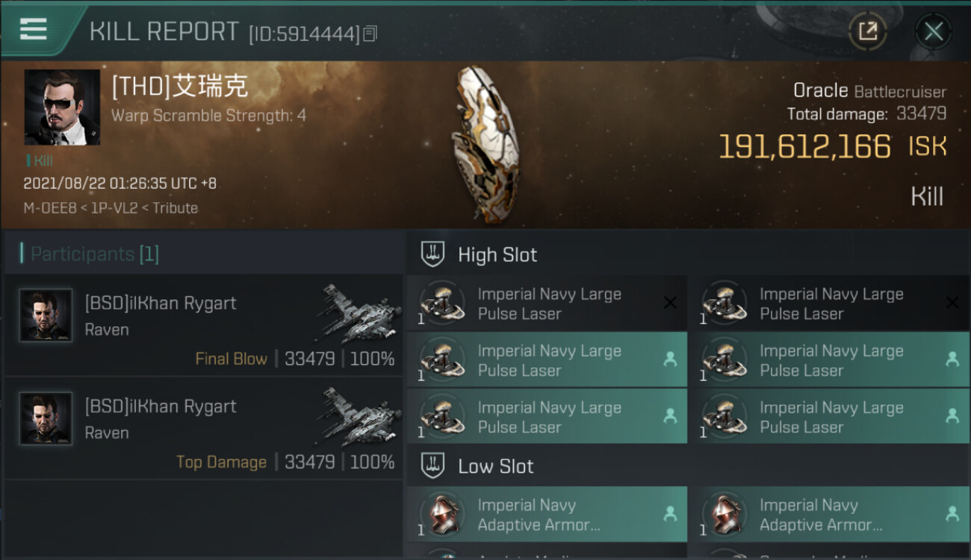Screen dimensions: 971x560
Task: Click the Oracle battlecruiser ship image
Action: [484, 144]
